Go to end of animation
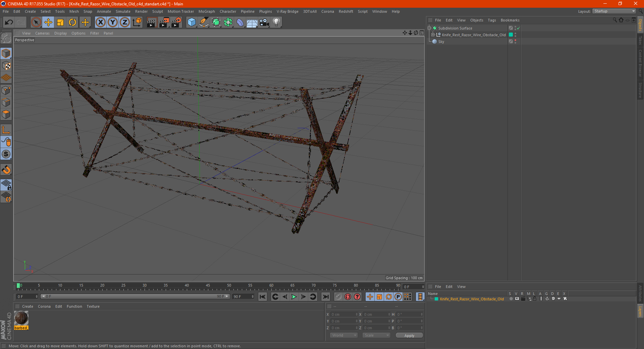This screenshot has width=644, height=349. (325, 297)
